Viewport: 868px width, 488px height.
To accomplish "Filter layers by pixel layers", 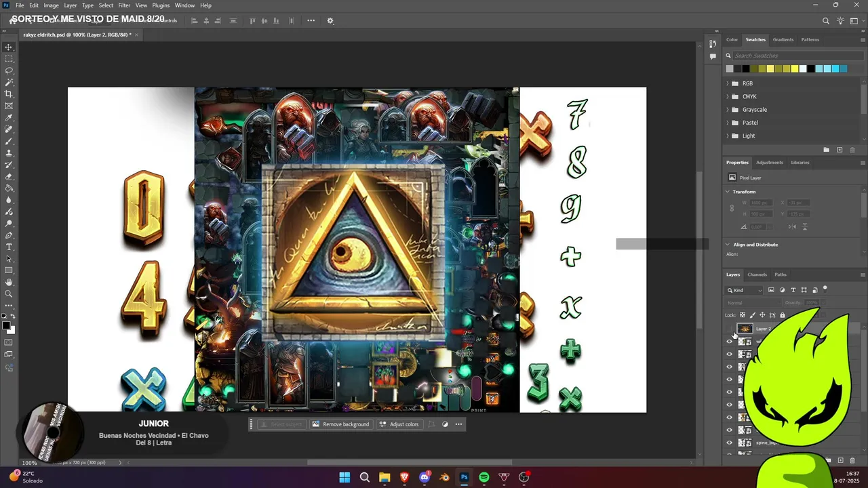I will [771, 290].
